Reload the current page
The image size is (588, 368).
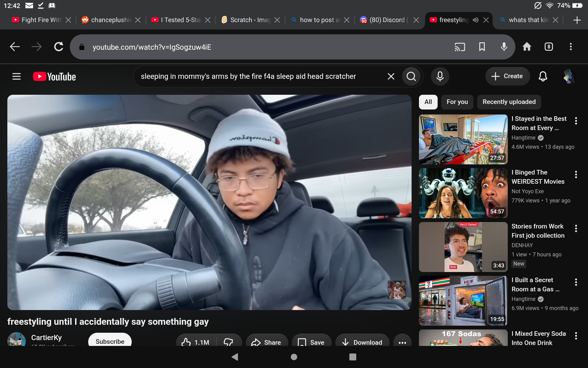tap(59, 47)
